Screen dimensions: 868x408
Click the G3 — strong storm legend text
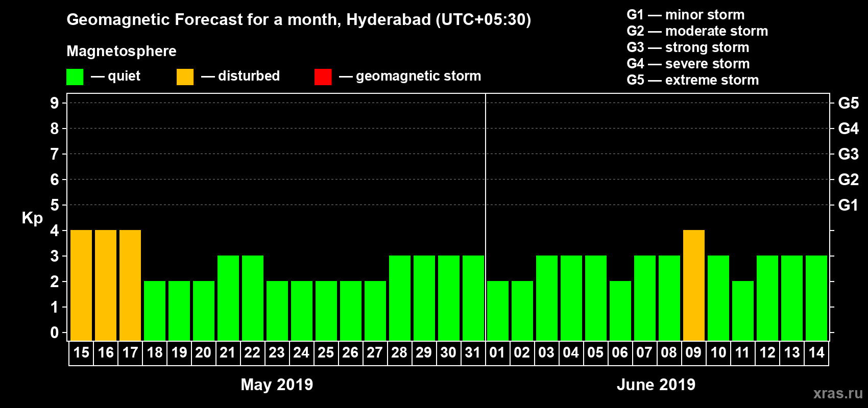pos(688,47)
